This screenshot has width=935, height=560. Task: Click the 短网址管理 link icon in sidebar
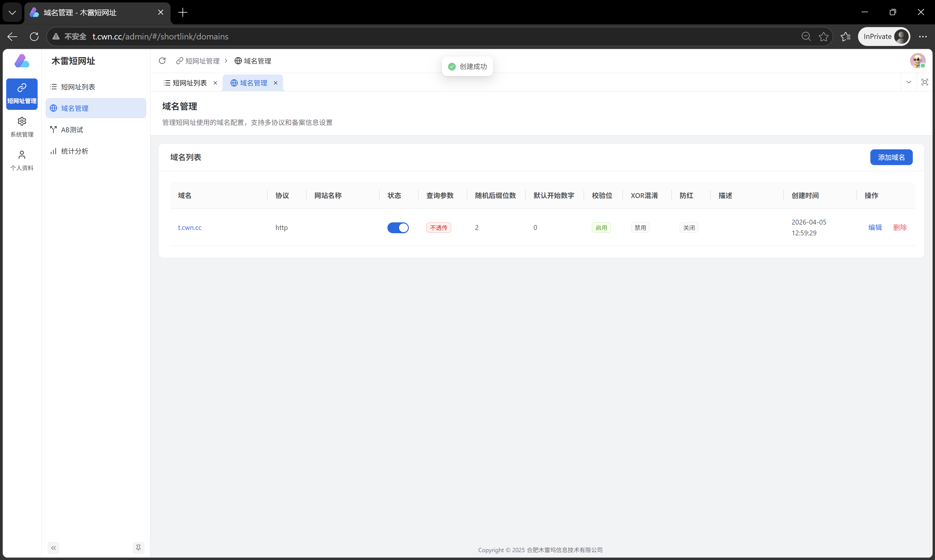pyautogui.click(x=22, y=88)
